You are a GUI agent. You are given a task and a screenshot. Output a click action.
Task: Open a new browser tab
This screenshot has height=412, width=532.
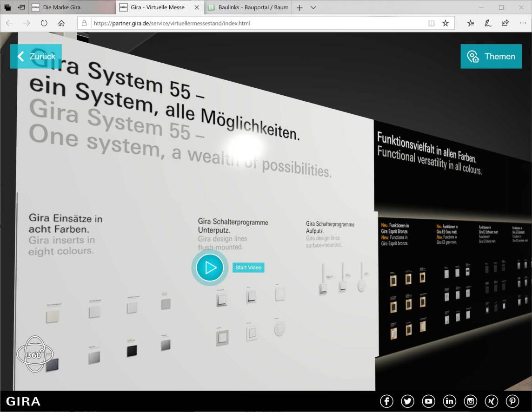[299, 7]
